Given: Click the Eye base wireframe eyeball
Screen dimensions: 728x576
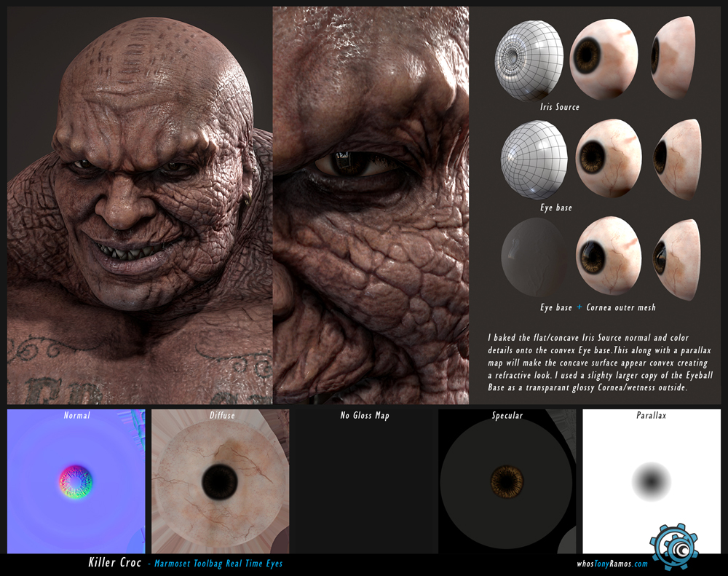Looking at the screenshot, I should [x=534, y=159].
